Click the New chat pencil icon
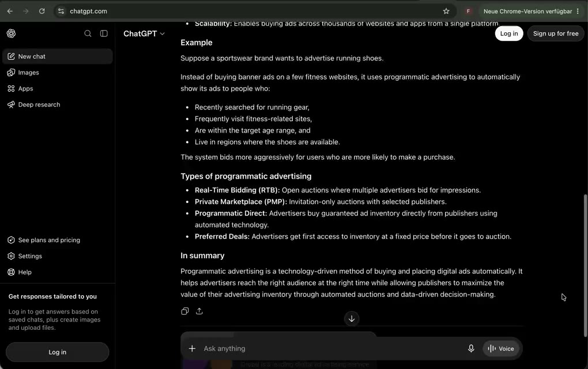The width and height of the screenshot is (588, 369). pyautogui.click(x=12, y=57)
